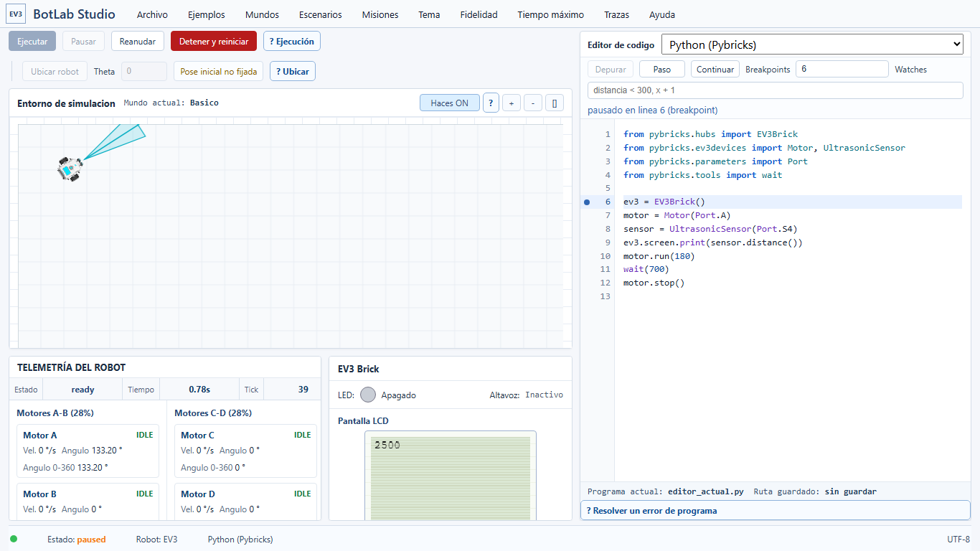The image size is (980, 551).
Task: Click the line sensor = UltrasonicSensor(Port.S4)
Action: pyautogui.click(x=710, y=229)
